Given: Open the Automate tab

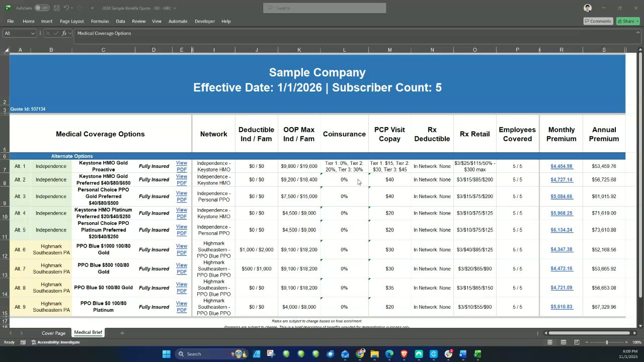Looking at the screenshot, I should [178, 21].
